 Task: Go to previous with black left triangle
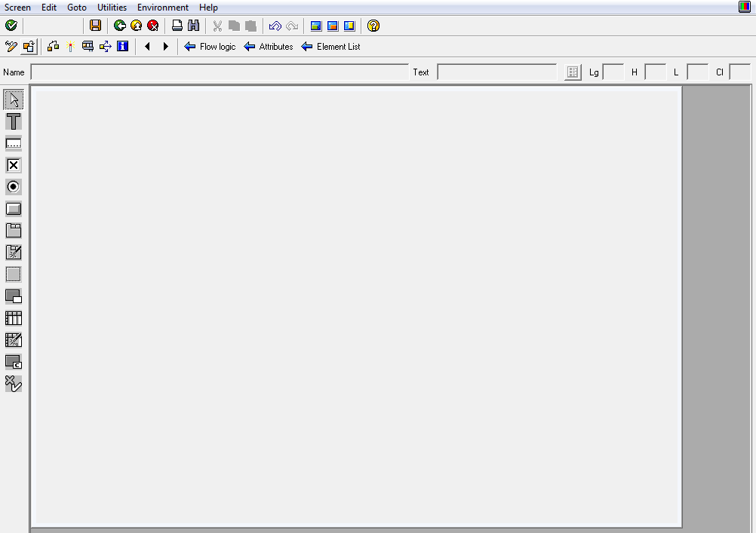click(x=148, y=46)
